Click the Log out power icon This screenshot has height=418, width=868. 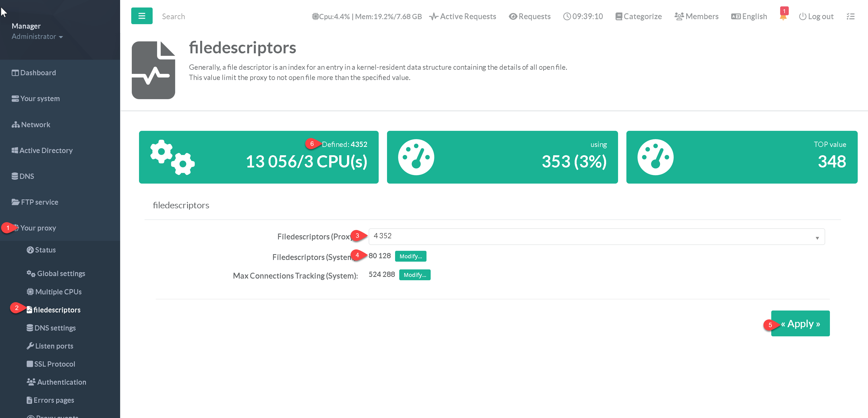[x=802, y=16]
